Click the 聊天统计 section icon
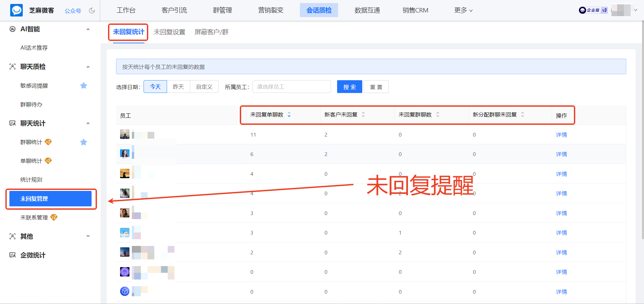 (x=12, y=123)
